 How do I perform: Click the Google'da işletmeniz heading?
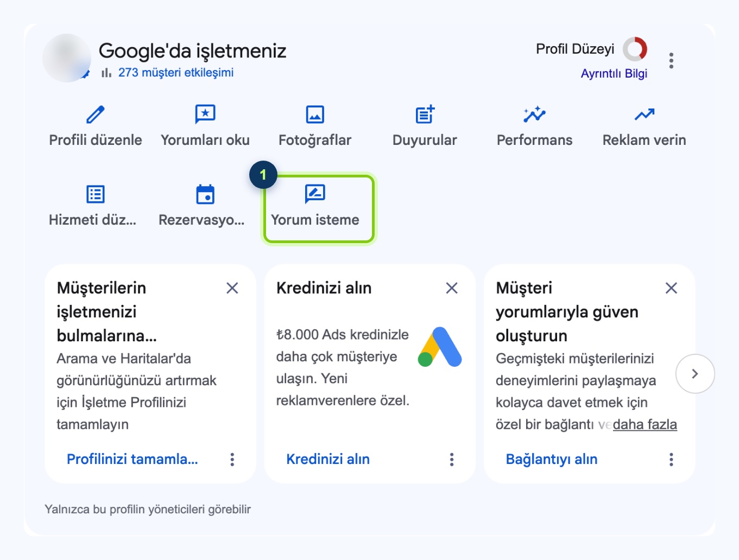(x=192, y=50)
